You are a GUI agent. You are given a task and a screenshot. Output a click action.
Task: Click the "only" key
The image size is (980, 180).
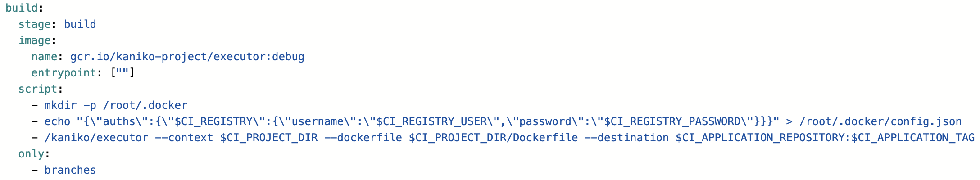coord(32,154)
